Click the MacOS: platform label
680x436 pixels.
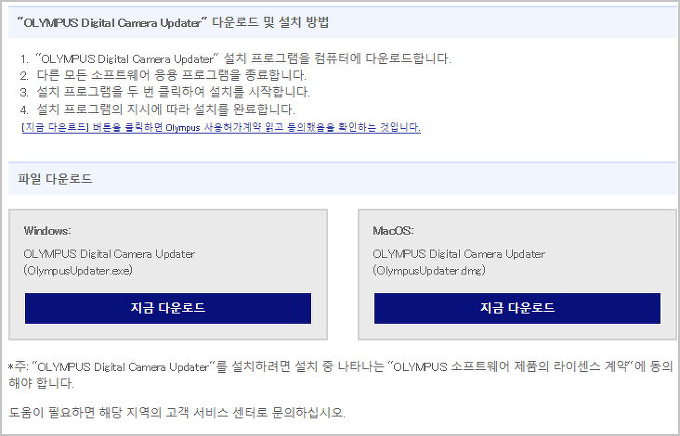click(x=393, y=230)
